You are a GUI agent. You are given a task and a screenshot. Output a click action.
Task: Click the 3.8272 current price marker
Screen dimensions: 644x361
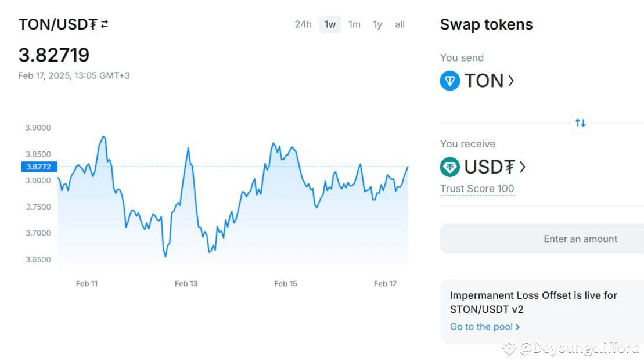click(x=38, y=167)
